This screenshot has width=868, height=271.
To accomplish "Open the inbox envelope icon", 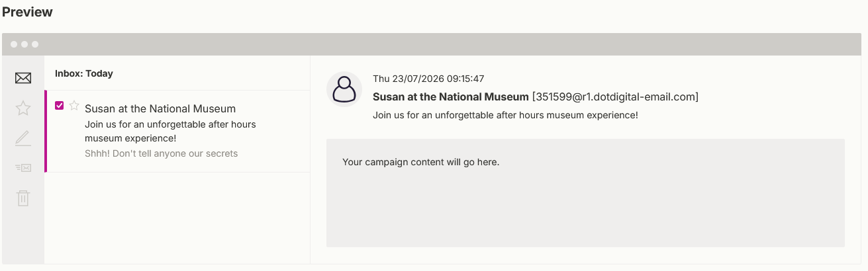I will pyautogui.click(x=23, y=78).
